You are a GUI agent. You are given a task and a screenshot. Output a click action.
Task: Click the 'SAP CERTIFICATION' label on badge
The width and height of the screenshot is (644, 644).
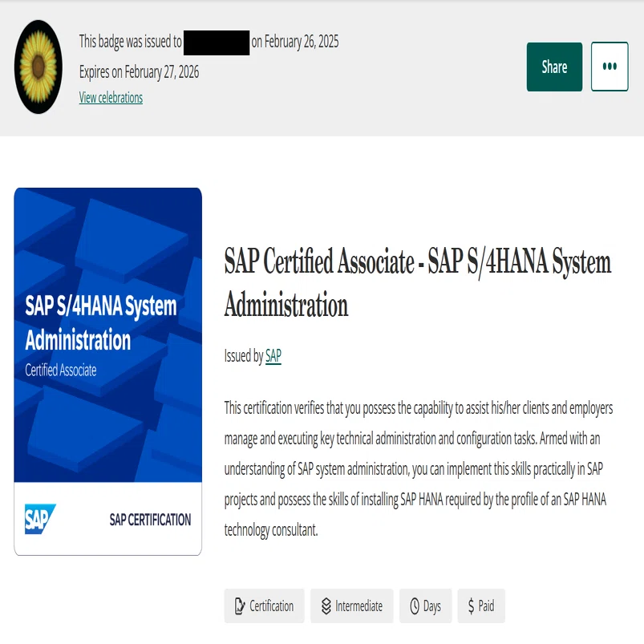point(150,520)
